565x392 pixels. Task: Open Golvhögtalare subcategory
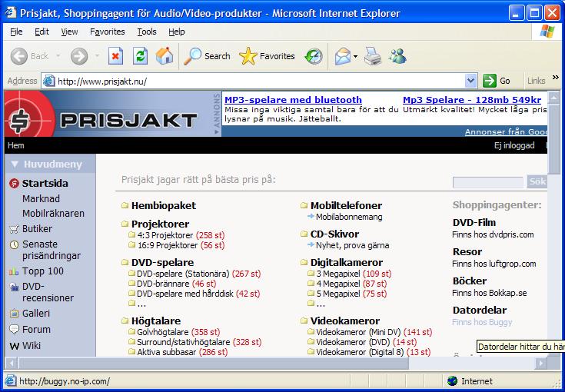[163, 332]
